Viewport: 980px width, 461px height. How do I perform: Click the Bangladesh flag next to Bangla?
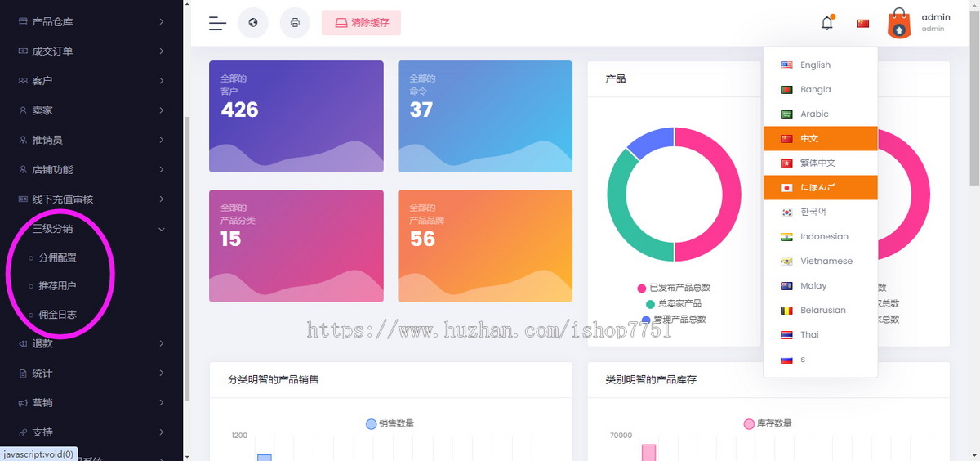click(786, 90)
